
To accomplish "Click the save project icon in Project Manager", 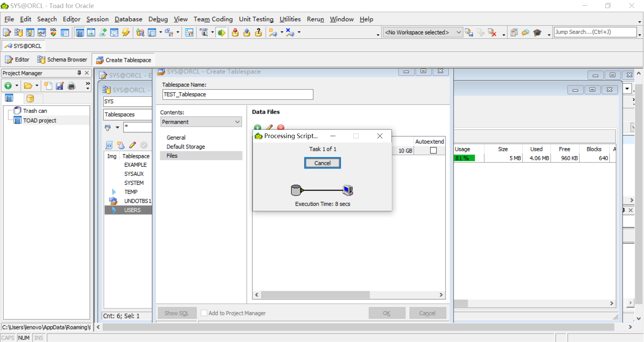I will (x=60, y=86).
